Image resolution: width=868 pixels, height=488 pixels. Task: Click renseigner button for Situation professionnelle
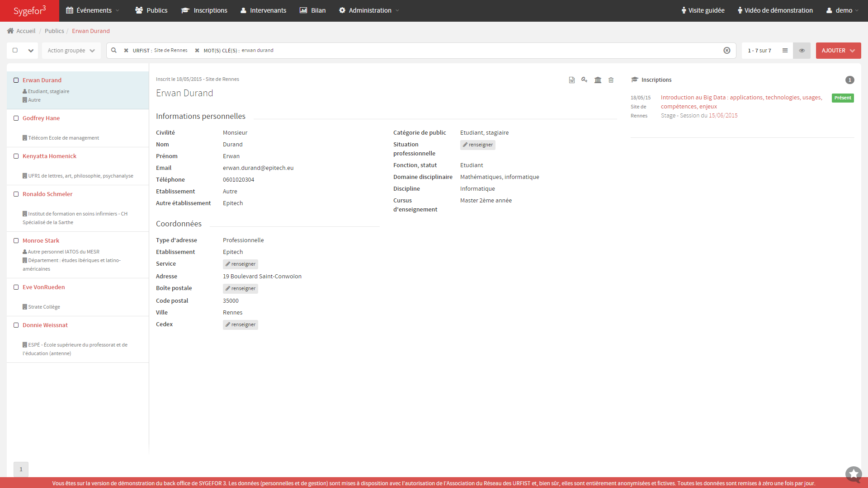click(x=478, y=145)
